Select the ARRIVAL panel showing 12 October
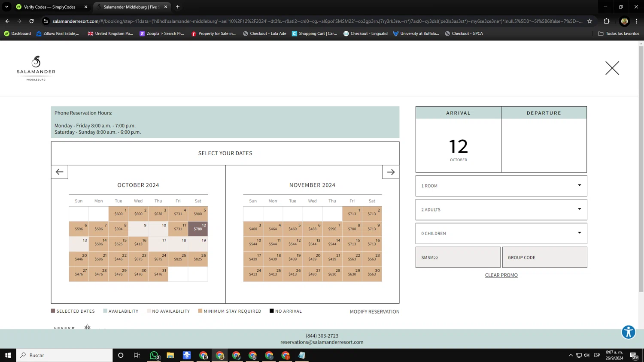This screenshot has height=362, width=644. 458,139
